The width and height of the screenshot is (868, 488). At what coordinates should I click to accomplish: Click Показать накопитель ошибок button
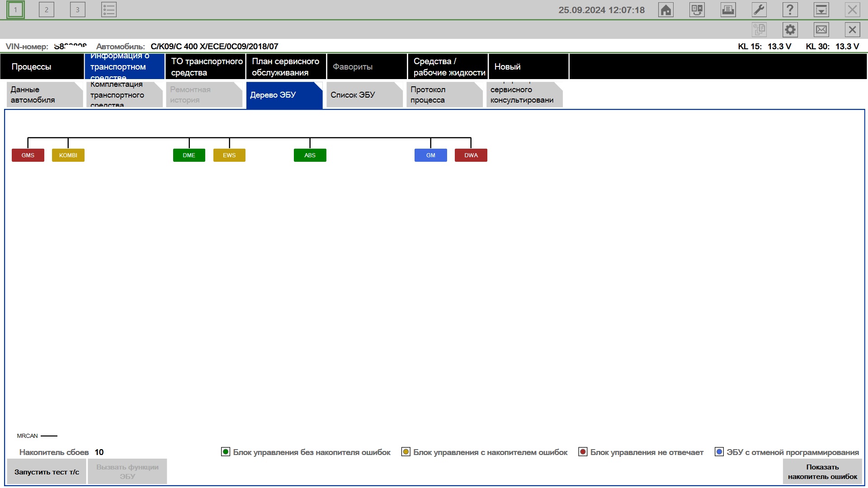tap(822, 472)
